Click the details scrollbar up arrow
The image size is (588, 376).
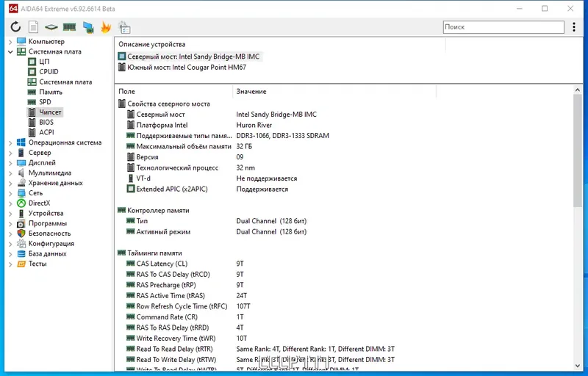[x=578, y=90]
